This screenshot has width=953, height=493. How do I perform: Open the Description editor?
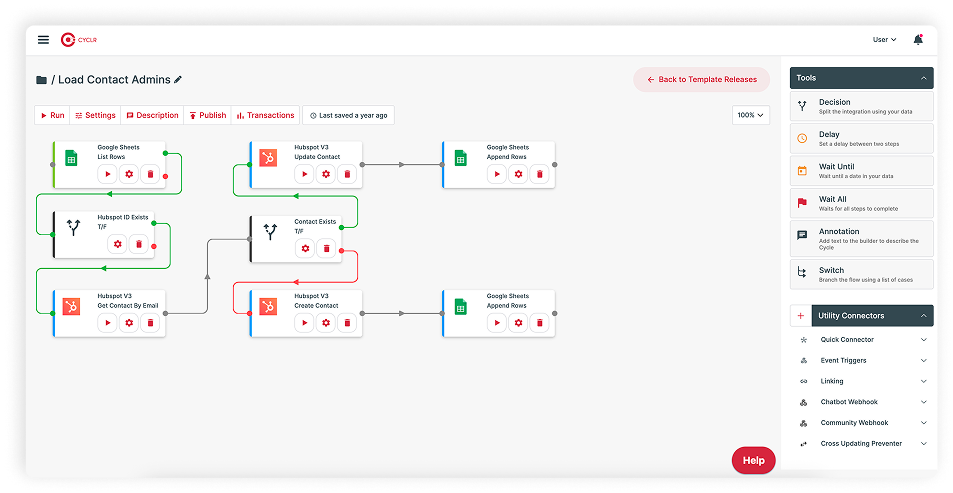(x=152, y=115)
